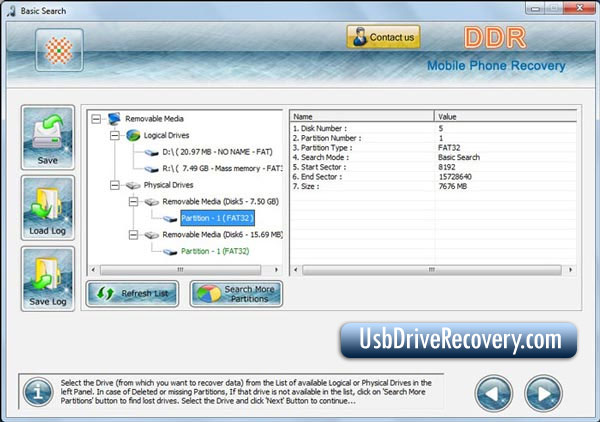Image resolution: width=600 pixels, height=422 pixels.
Task: Click the value '7676 MB' in details
Action: [x=452, y=186]
